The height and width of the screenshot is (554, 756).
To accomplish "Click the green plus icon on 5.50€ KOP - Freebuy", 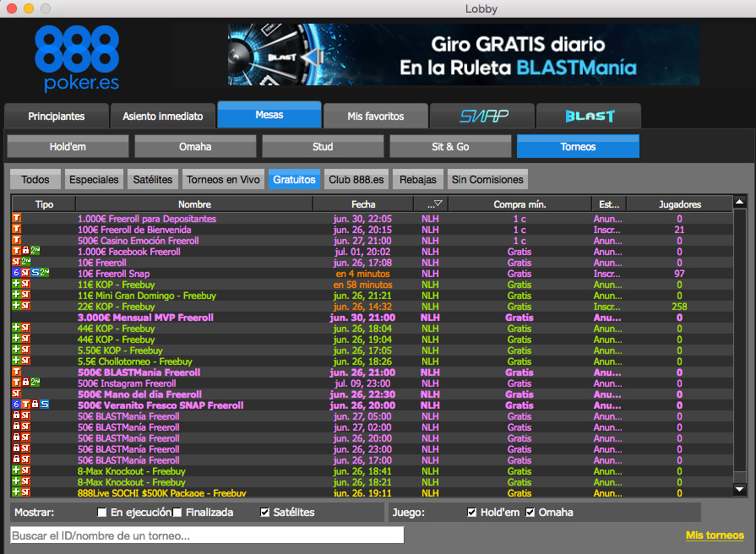I will point(16,350).
